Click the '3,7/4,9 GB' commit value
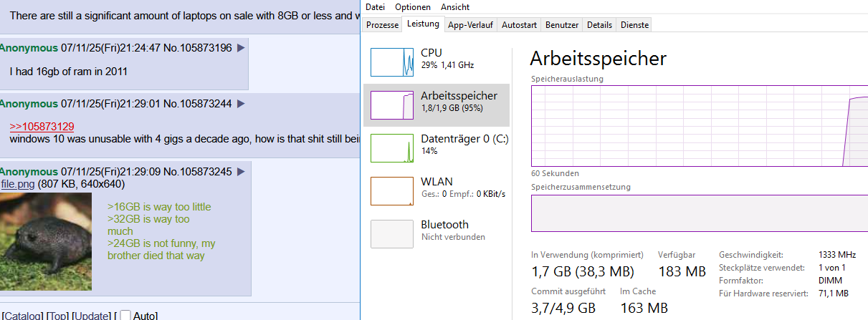The height and width of the screenshot is (320, 868). pos(563,309)
